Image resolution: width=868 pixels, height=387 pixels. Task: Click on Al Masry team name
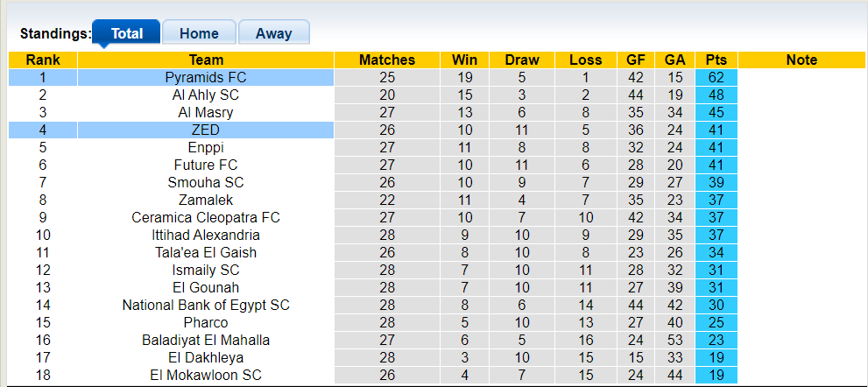pos(206,112)
